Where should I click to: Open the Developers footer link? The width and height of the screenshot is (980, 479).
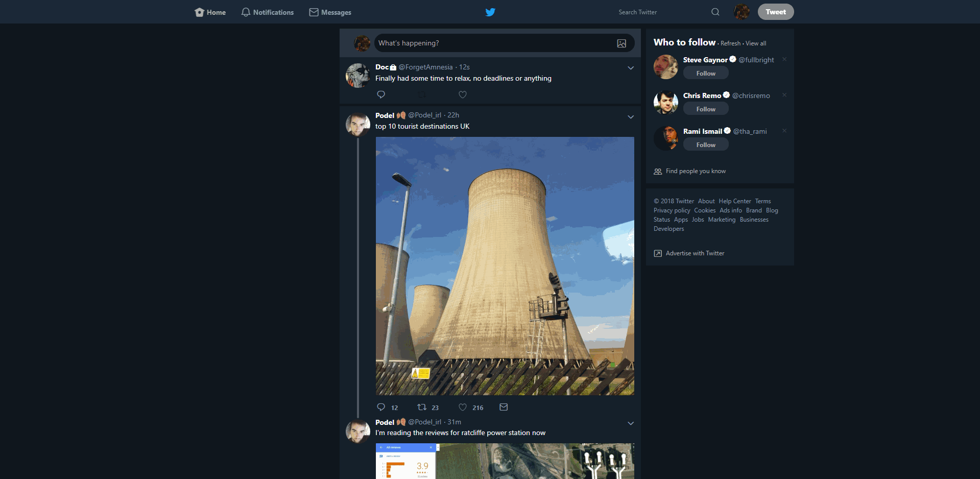669,229
